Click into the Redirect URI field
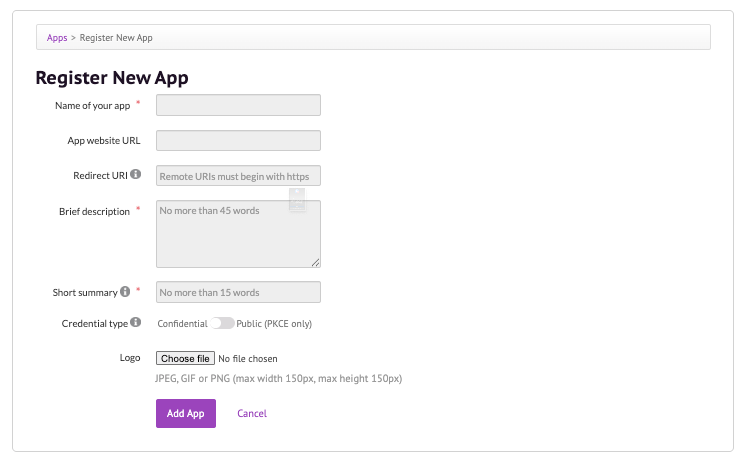Screen dimensions: 743x465 [238, 176]
